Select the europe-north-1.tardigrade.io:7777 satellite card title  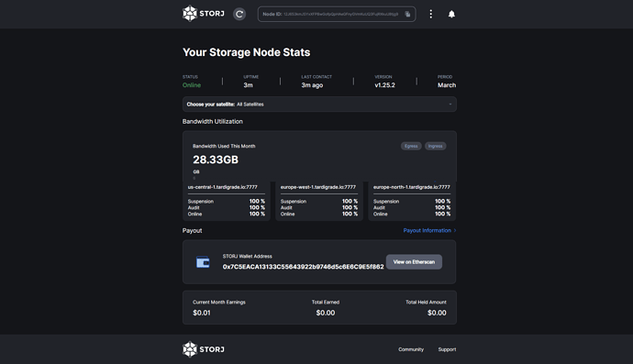[411, 187]
